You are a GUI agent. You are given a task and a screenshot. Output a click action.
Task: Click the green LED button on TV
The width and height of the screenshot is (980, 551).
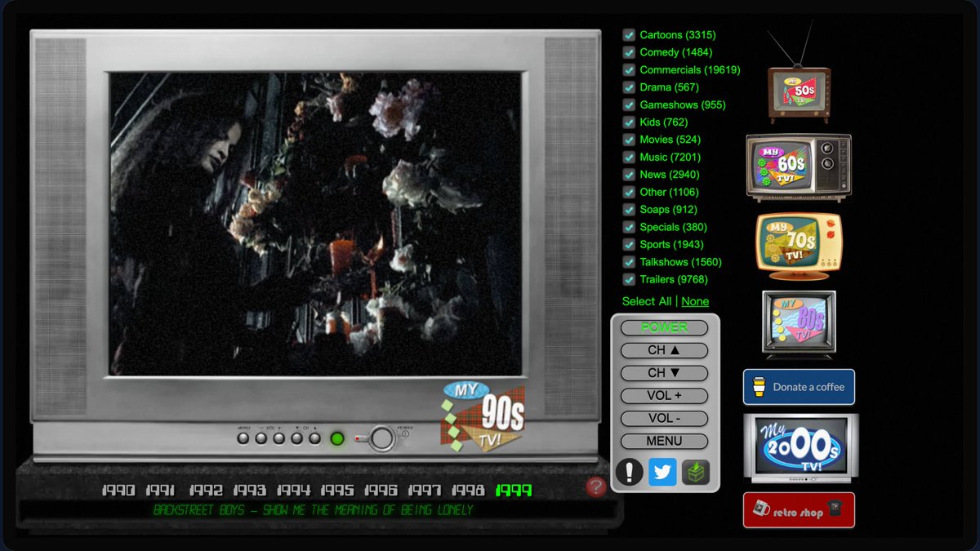pos(337,438)
